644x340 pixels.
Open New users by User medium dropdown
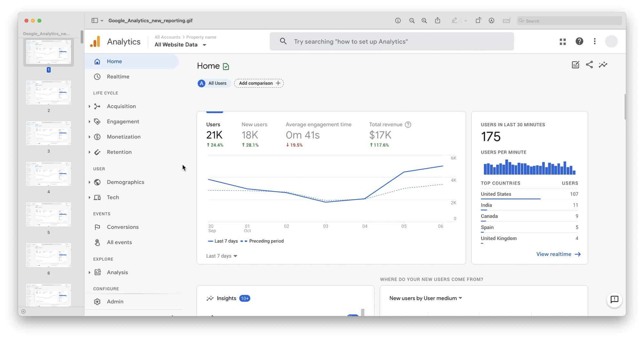coord(426,298)
